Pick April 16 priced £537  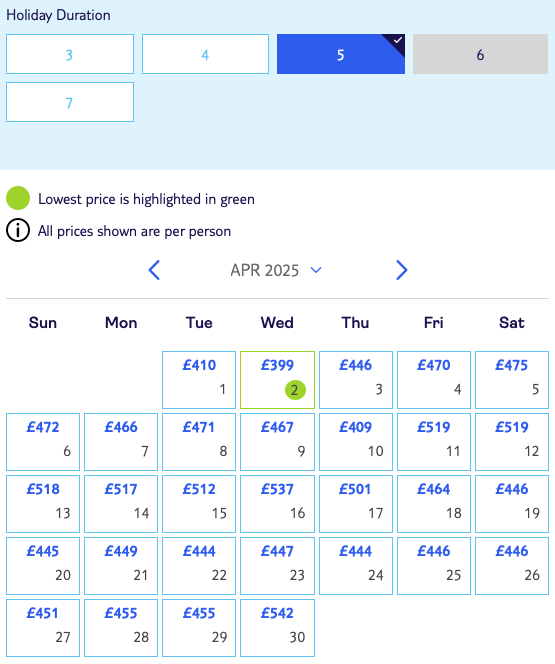[x=277, y=504]
